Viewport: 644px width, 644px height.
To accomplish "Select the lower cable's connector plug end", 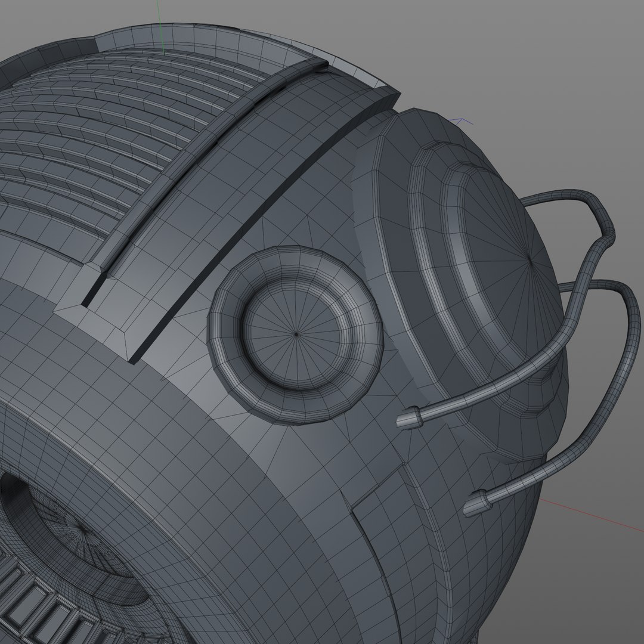I will click(x=477, y=503).
